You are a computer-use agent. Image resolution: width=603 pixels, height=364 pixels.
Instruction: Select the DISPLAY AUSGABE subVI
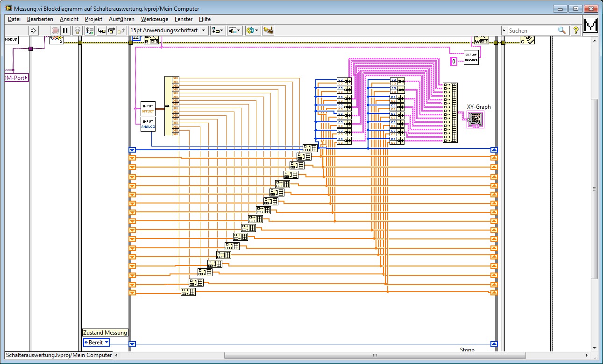click(471, 57)
